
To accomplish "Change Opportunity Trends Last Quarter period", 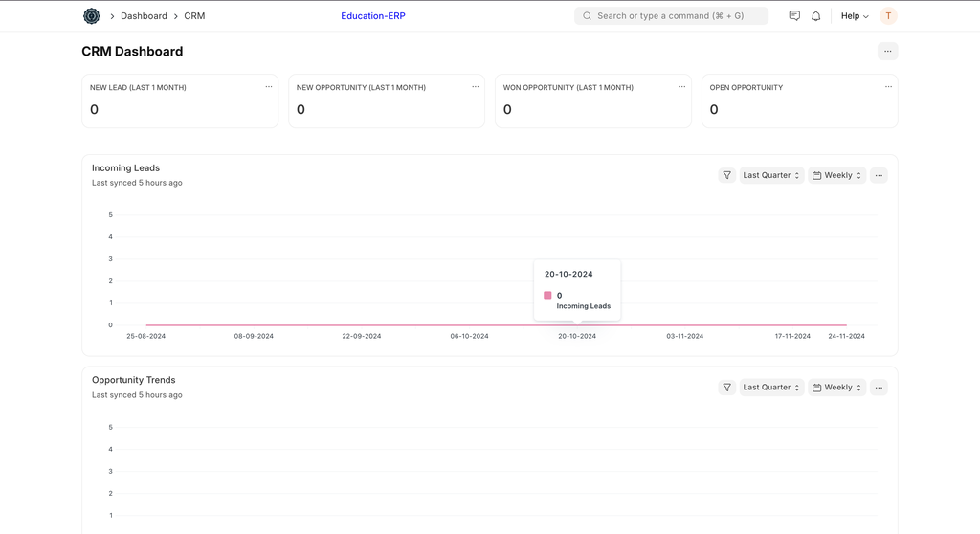I will click(771, 387).
